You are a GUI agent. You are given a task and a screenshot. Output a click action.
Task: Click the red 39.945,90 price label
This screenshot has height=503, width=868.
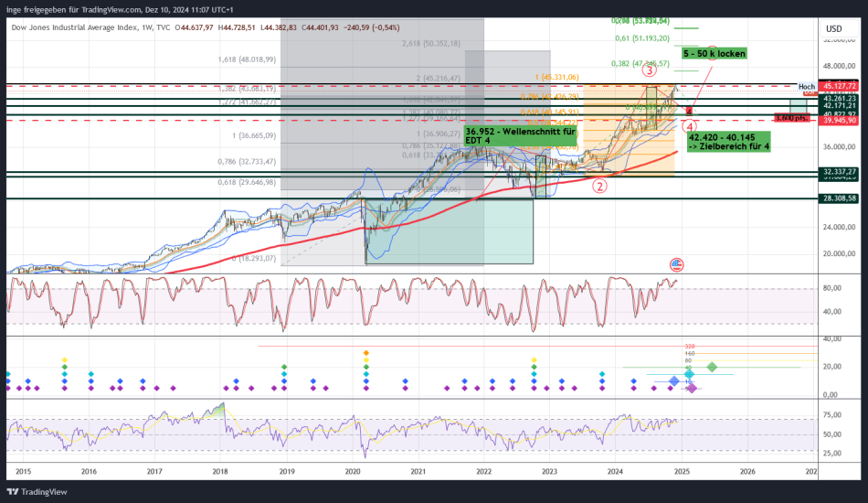click(839, 120)
